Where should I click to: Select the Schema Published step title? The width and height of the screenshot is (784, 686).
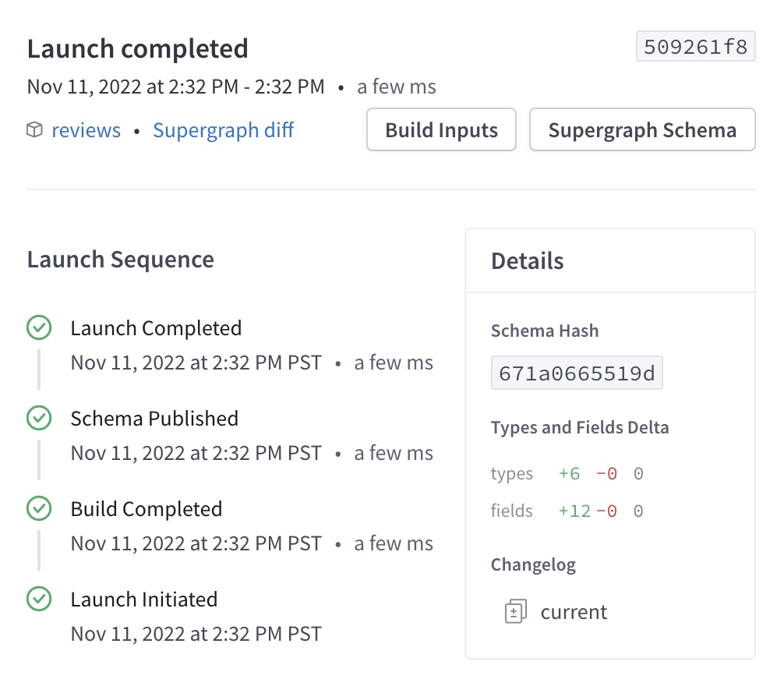pyautogui.click(x=154, y=419)
